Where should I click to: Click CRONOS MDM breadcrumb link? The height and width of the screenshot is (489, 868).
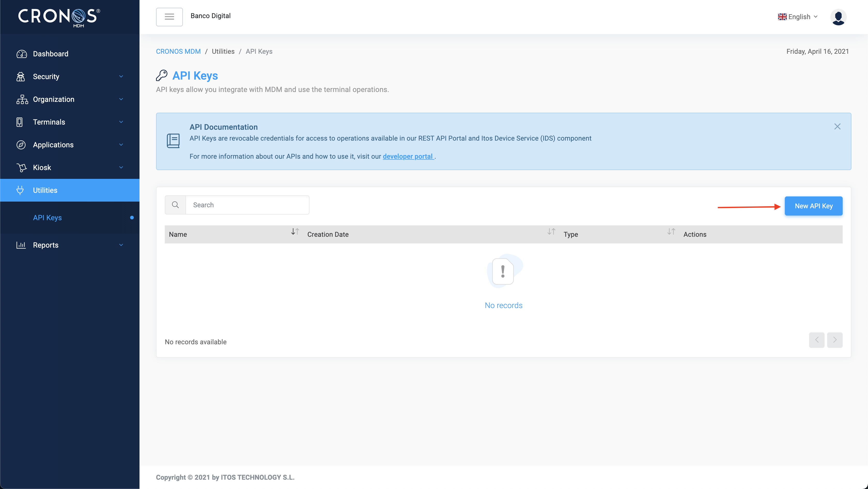click(178, 52)
